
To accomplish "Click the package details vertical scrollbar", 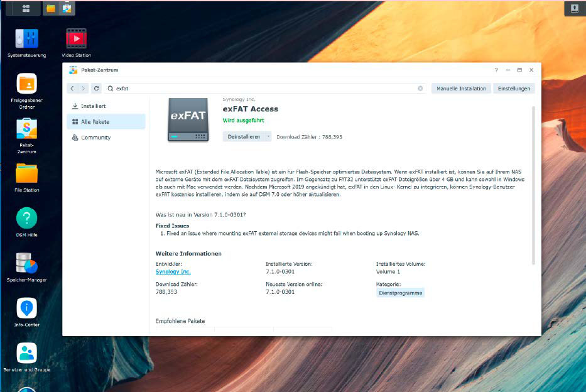I will tap(533, 186).
